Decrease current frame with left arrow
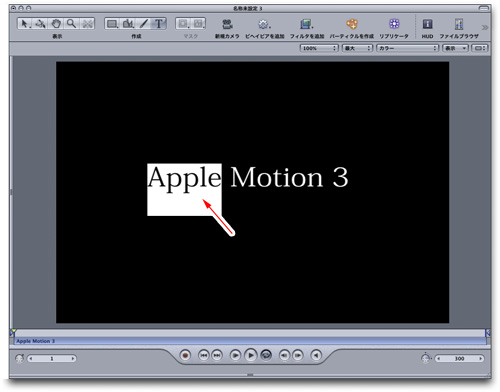 tap(31, 359)
